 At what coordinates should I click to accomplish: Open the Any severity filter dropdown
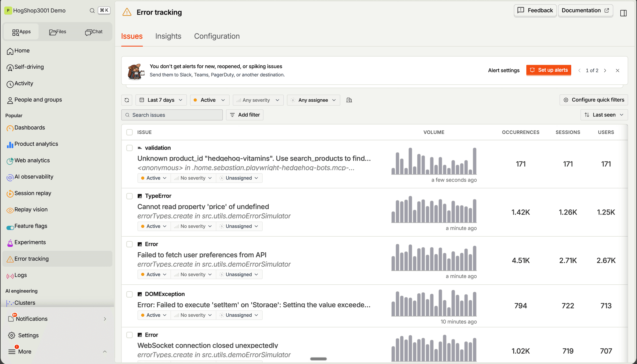[258, 100]
